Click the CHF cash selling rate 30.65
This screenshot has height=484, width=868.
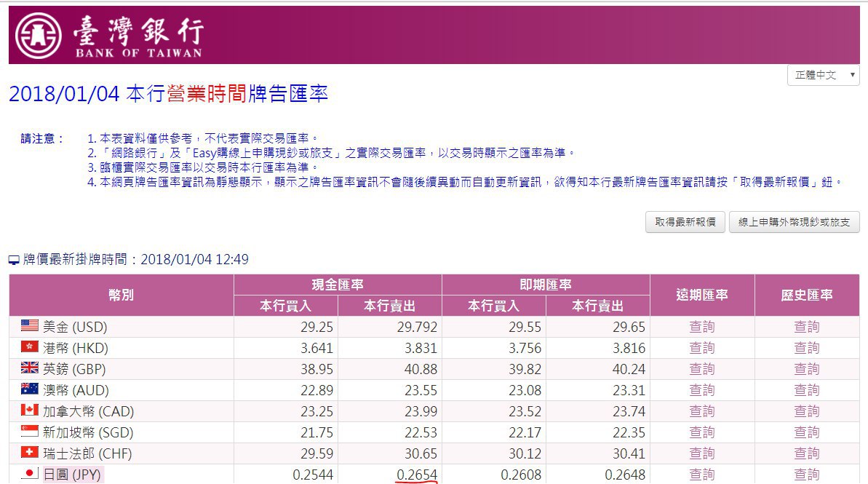click(421, 453)
